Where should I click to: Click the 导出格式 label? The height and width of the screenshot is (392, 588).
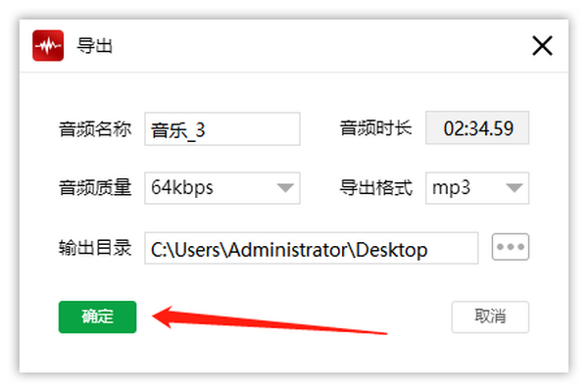coord(375,187)
